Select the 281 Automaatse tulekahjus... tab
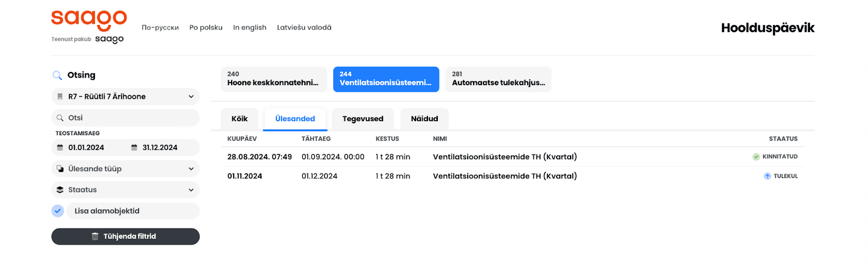Viewport: 868px width, 271px height. click(499, 79)
